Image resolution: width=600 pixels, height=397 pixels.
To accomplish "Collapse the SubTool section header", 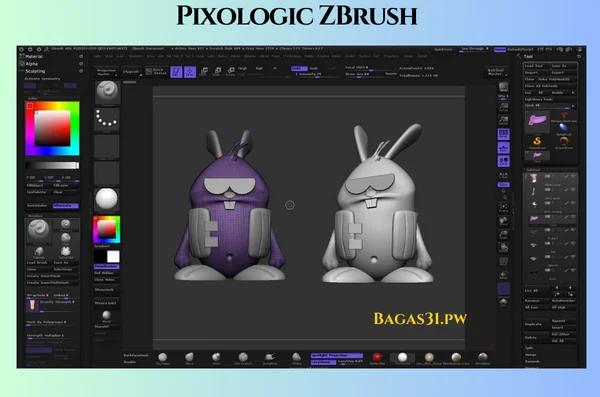I will click(533, 170).
